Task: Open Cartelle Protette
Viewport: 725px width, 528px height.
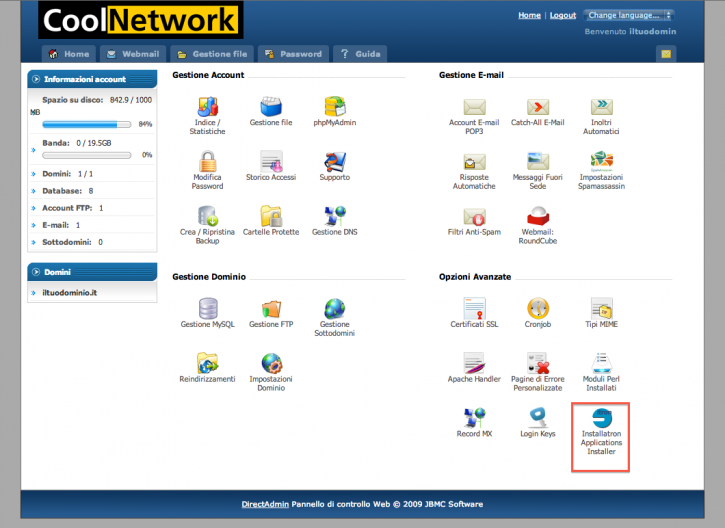Action: coord(271,216)
